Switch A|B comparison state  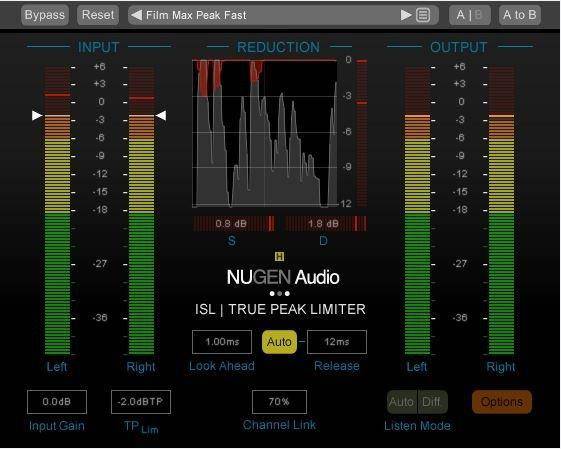(x=469, y=15)
